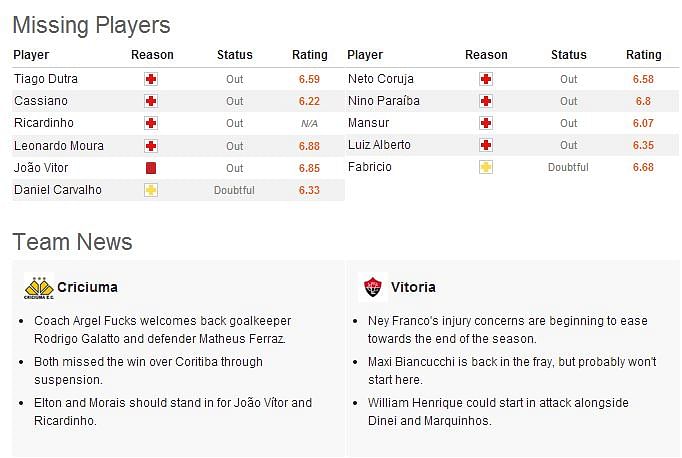This screenshot has height=458, width=682.
Task: Select Luiz Alberto's player name
Action: [x=379, y=145]
